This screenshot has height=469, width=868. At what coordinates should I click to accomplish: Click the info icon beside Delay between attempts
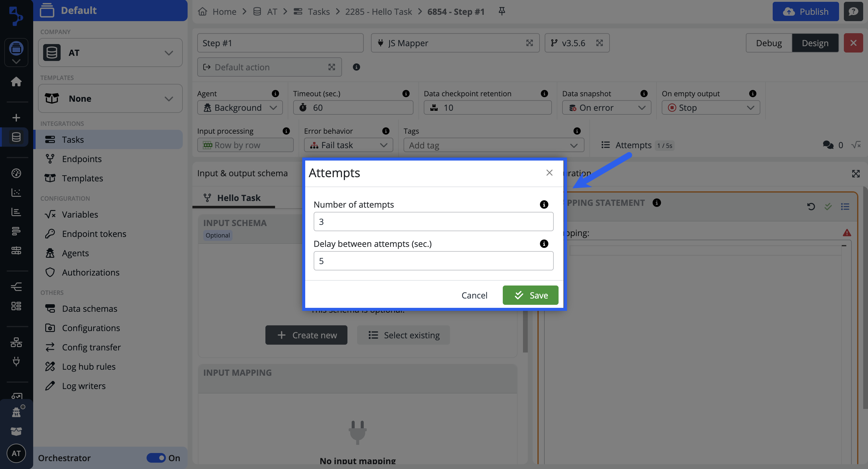point(544,244)
